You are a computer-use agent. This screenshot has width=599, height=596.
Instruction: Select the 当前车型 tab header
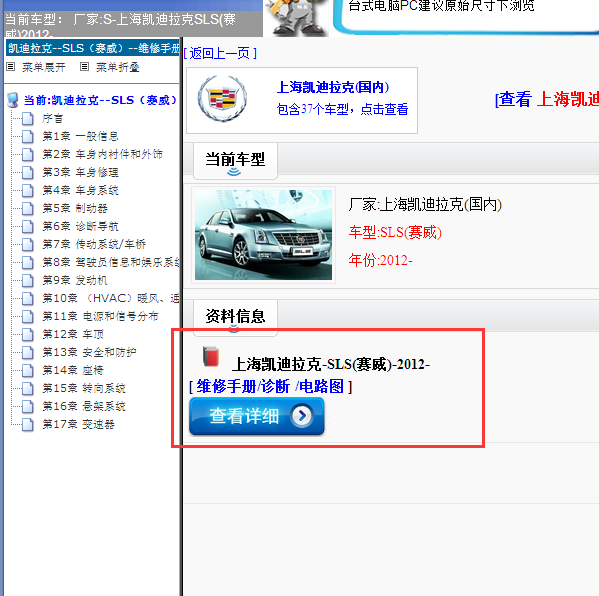(235, 160)
